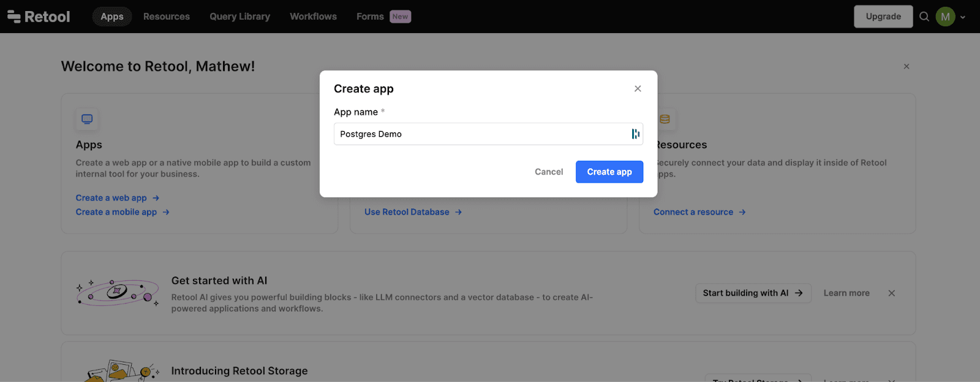Open the Workflows tab
Viewport: 980px width, 382px height.
point(313,17)
